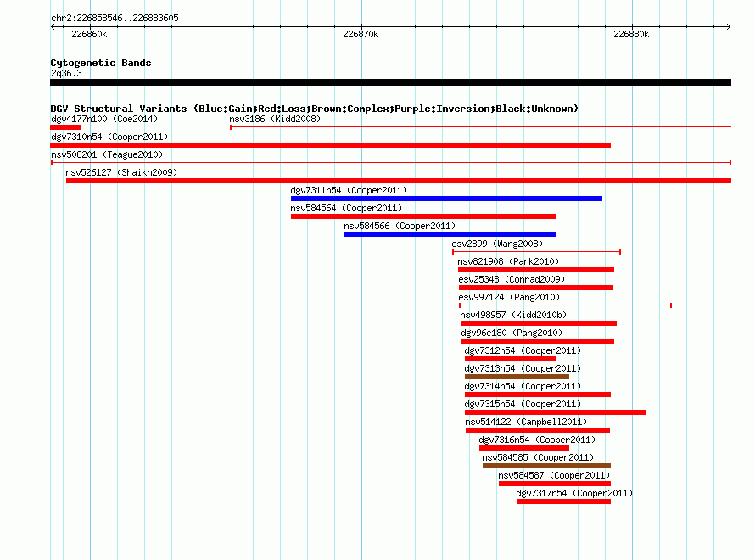Click the nsv498957 (Kidd2010b) label

[x=513, y=315]
